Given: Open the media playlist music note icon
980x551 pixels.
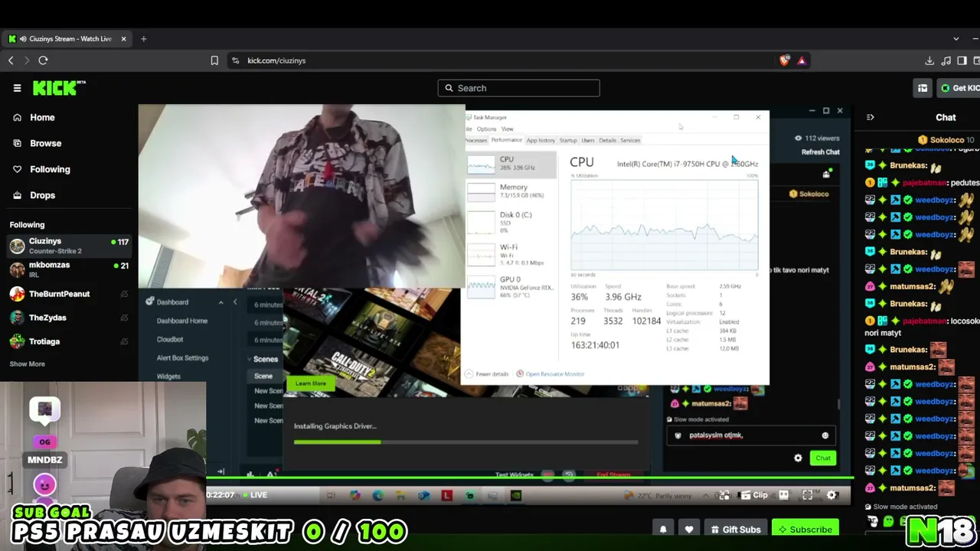Looking at the screenshot, I should tap(946, 60).
